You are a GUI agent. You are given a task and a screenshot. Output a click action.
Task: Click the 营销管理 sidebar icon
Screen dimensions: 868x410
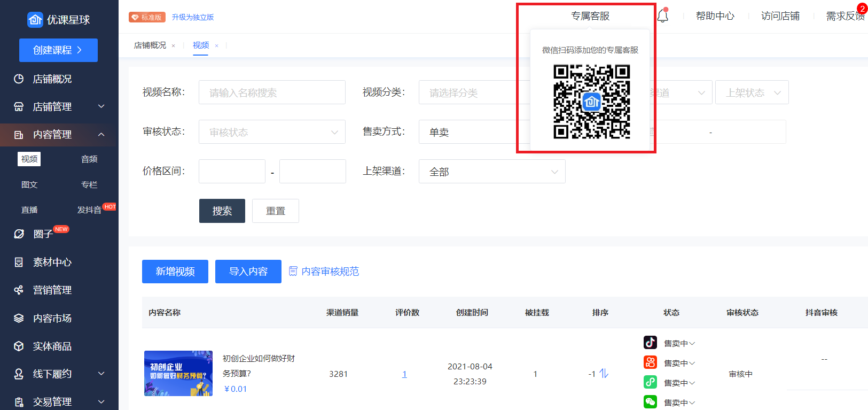click(19, 290)
